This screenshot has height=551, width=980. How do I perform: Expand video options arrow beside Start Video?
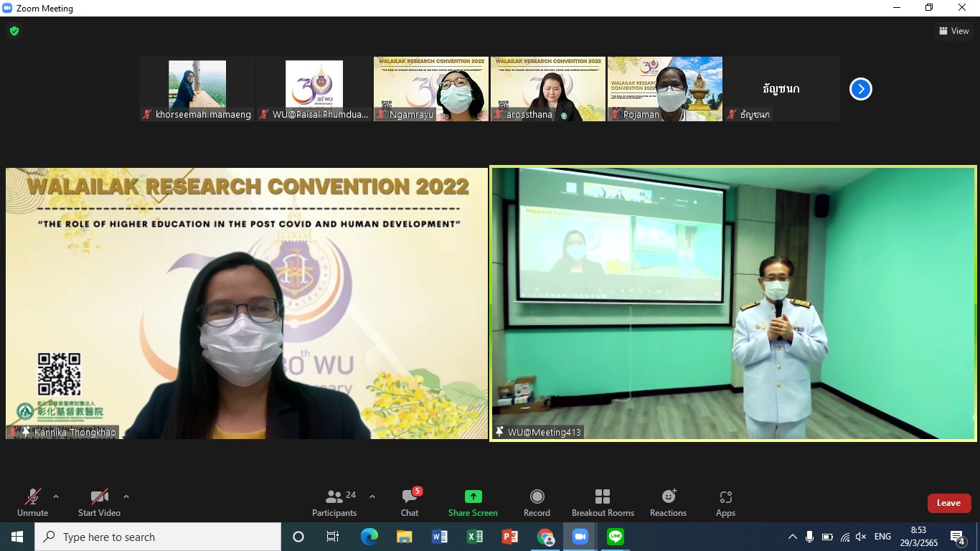126,496
